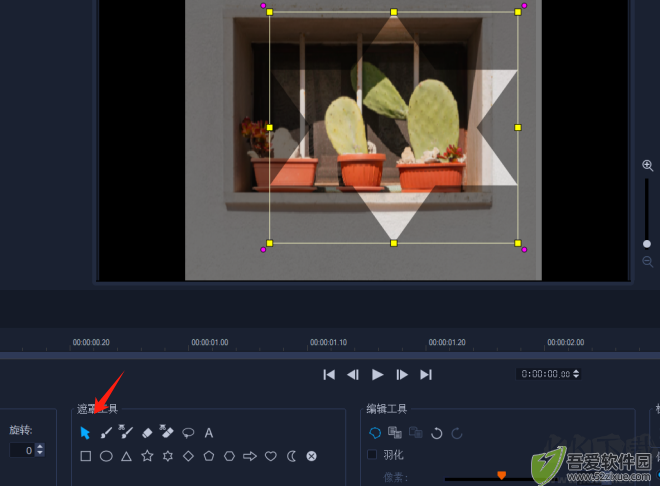Pick the heart mask shape
Viewport: 660px width, 486px height.
coord(271,456)
